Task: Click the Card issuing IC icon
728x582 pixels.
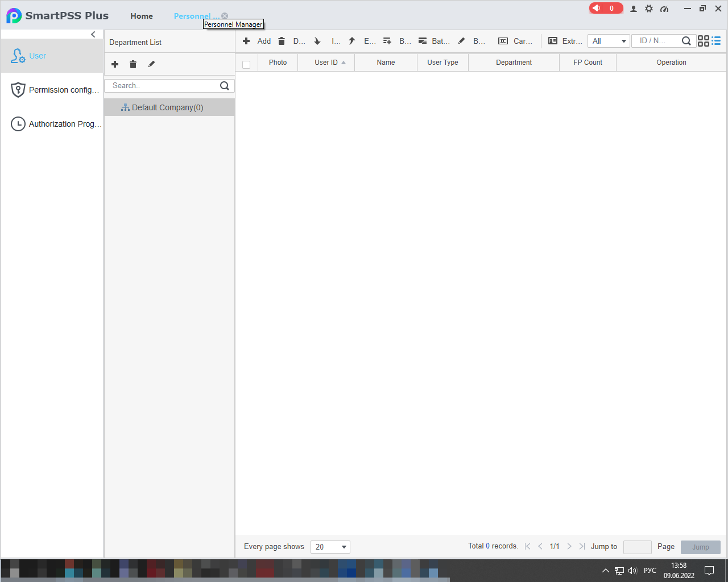Action: (x=503, y=41)
